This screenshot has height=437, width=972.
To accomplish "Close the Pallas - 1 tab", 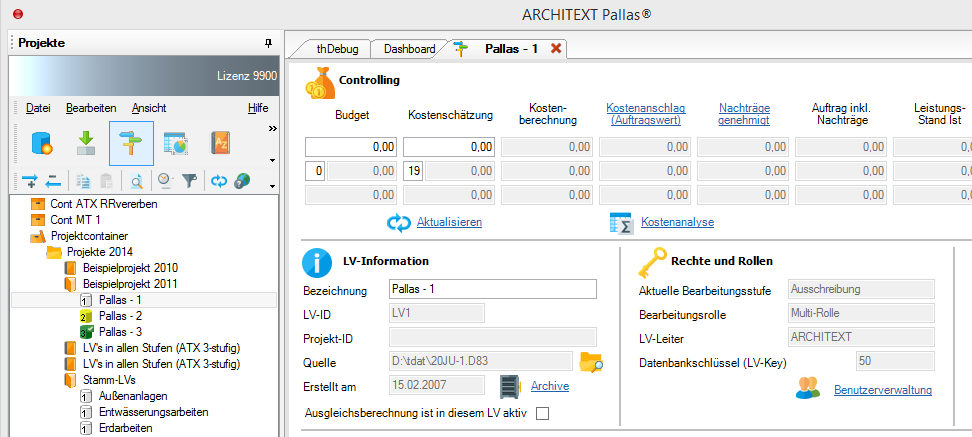I will coord(556,48).
